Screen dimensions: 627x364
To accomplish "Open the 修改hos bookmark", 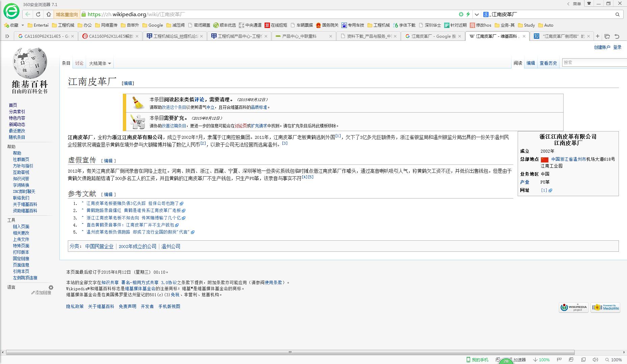I will 481,25.
